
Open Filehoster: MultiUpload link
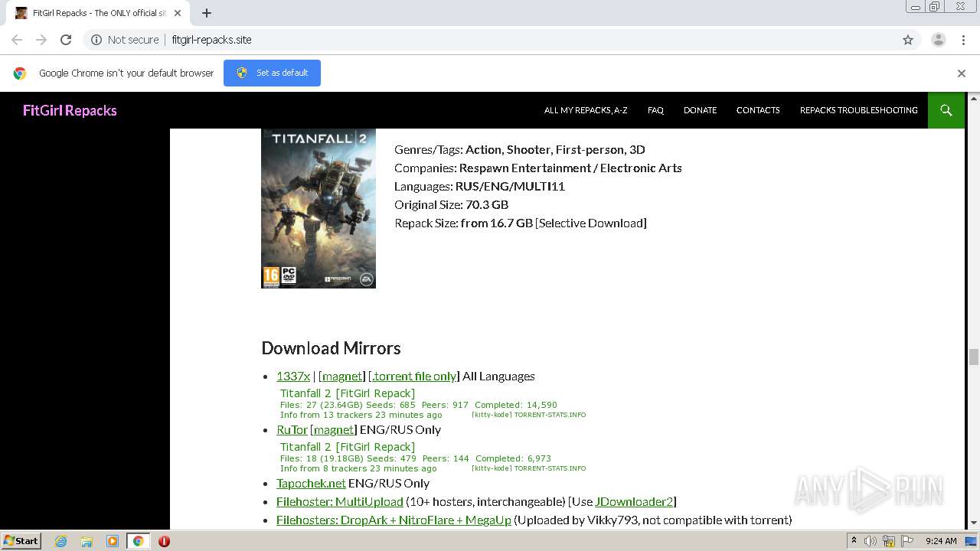point(340,501)
